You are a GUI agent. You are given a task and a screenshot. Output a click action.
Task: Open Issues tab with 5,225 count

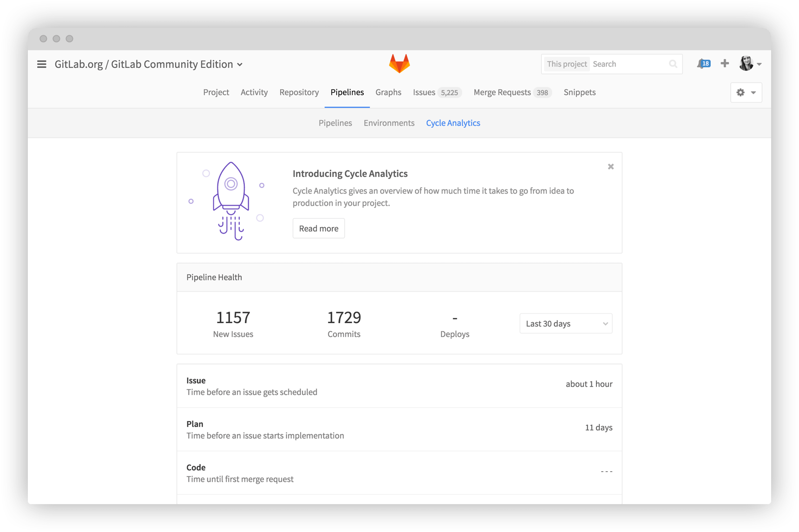(437, 92)
